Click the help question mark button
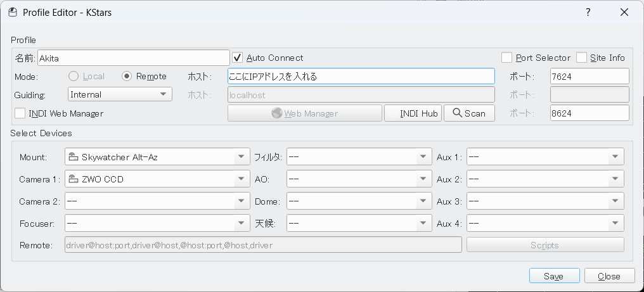This screenshot has width=644, height=292. [588, 12]
